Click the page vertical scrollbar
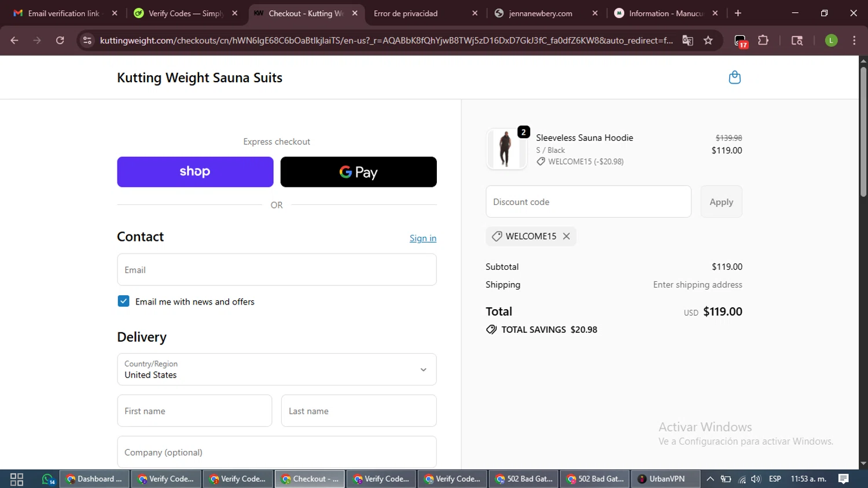The height and width of the screenshot is (488, 868). [863, 132]
